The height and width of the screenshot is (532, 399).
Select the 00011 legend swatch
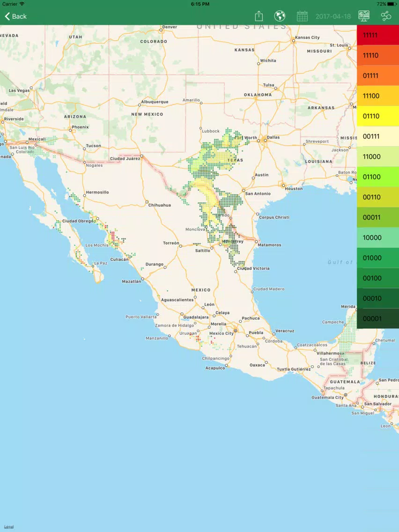click(378, 217)
